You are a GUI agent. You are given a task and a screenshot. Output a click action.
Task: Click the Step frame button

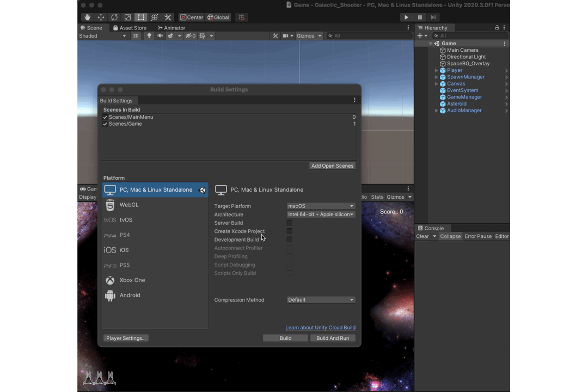tap(433, 17)
